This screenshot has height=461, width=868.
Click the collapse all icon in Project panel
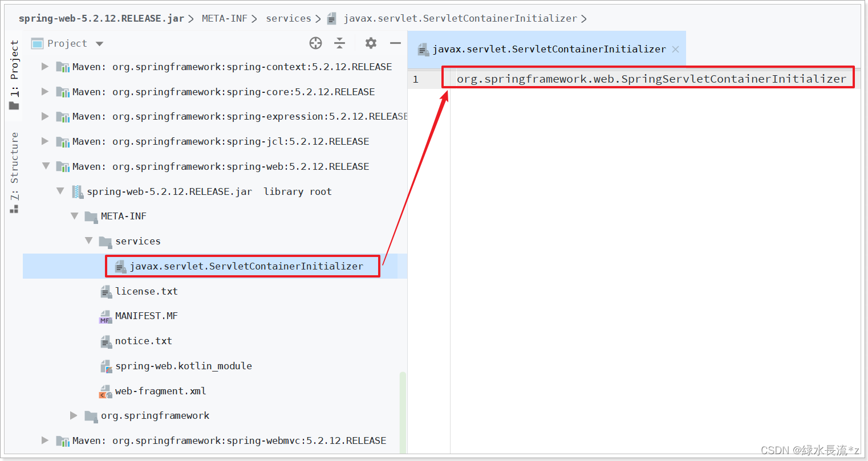click(x=340, y=43)
